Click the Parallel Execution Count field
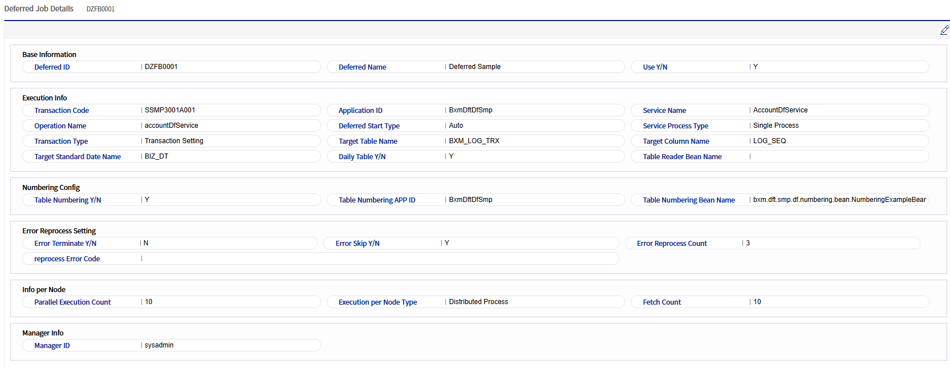 171,302
